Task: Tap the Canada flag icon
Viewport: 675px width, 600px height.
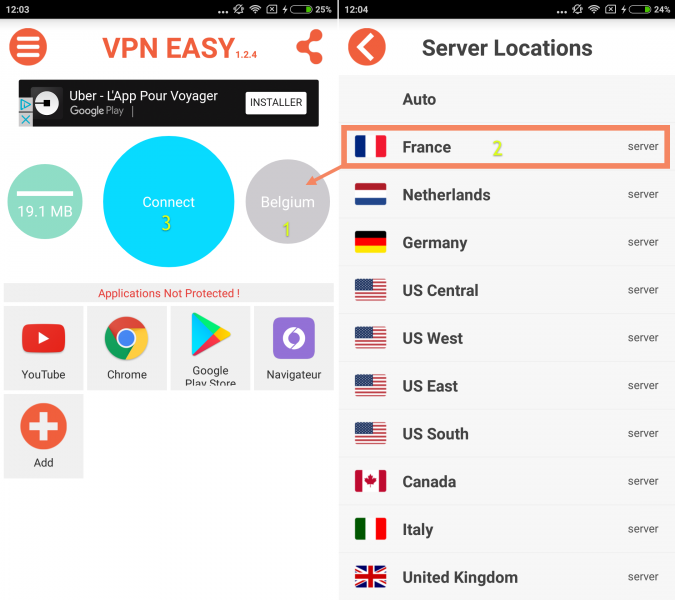Action: (370, 481)
